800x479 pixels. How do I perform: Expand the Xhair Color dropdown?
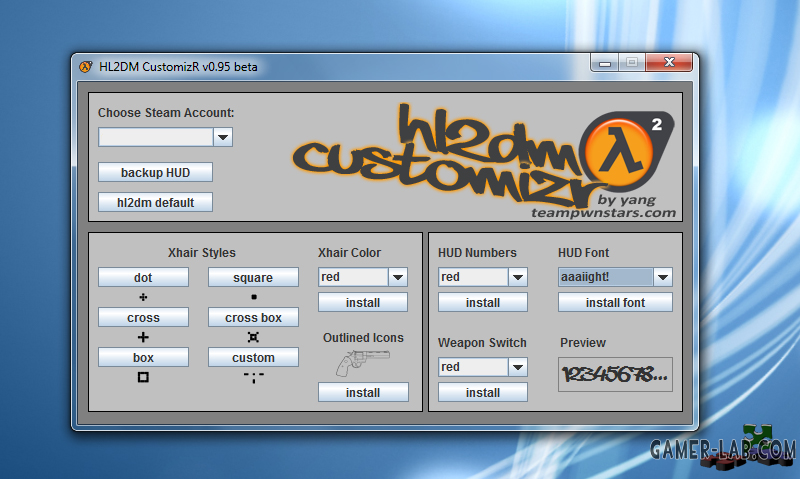point(398,277)
